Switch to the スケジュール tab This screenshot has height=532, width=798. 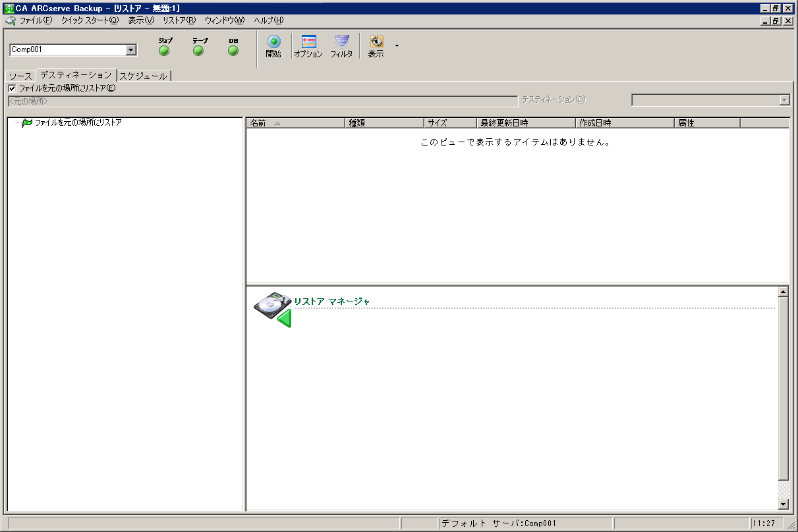(x=144, y=76)
